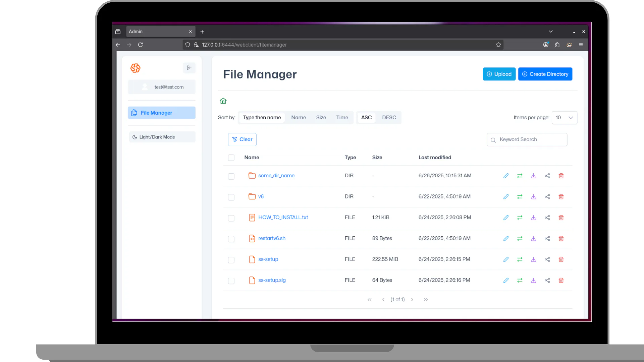Edit the HOW_TO_INSTALL.txt name with the pencil icon
The width and height of the screenshot is (644, 362).
click(x=506, y=218)
